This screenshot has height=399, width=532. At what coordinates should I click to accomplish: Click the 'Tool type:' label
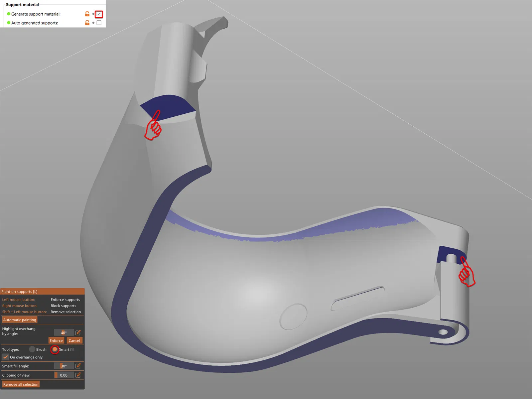[x=11, y=349]
